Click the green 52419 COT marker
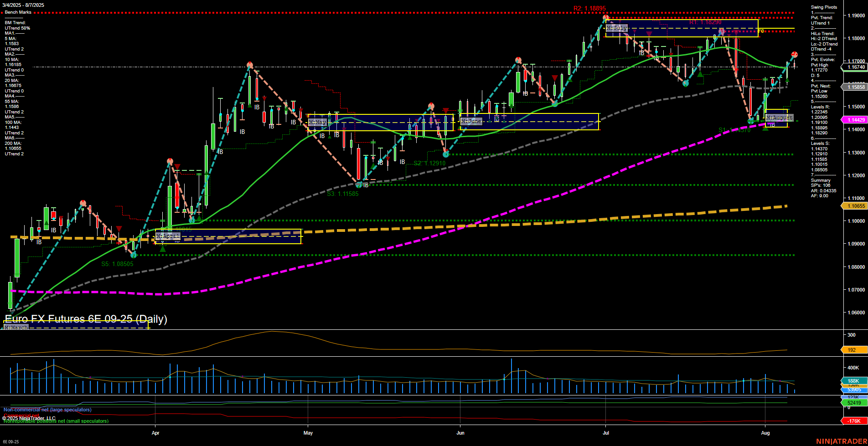Image resolution: width=868 pixels, height=446 pixels. tap(853, 403)
